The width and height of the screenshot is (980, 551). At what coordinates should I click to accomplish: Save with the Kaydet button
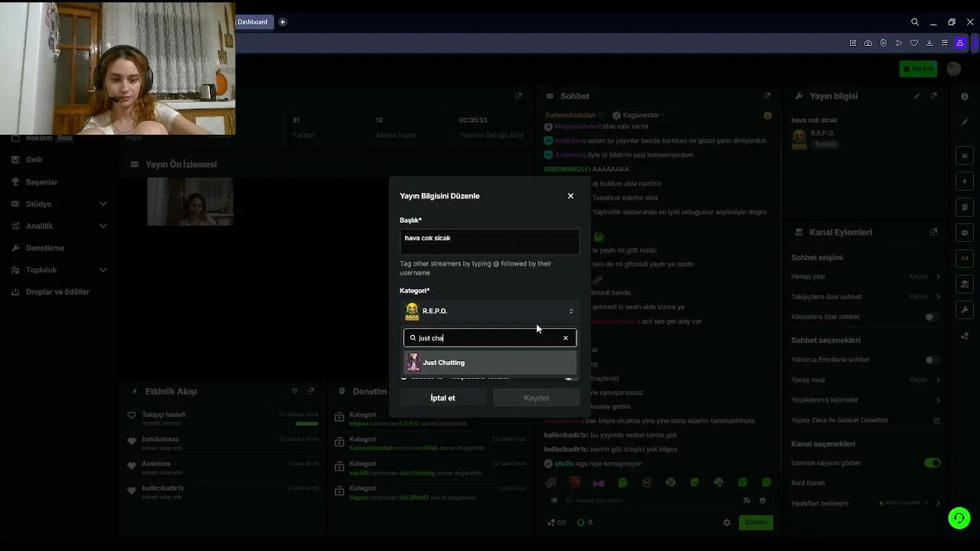pyautogui.click(x=536, y=398)
